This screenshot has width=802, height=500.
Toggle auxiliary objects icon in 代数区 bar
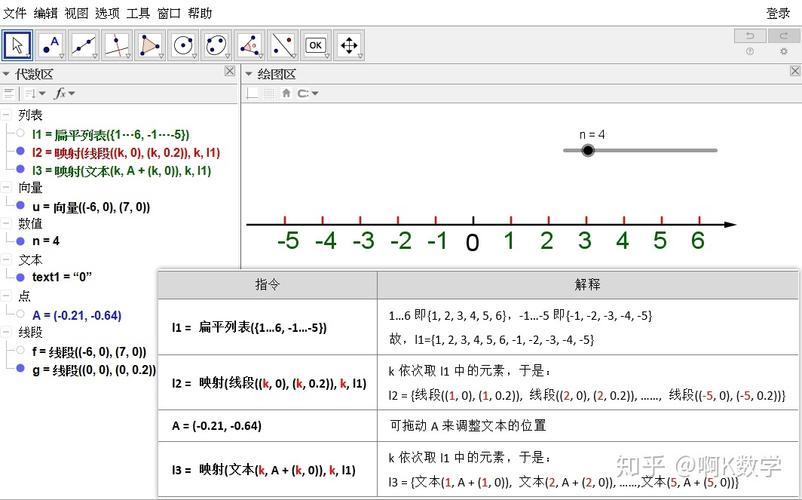[9, 93]
